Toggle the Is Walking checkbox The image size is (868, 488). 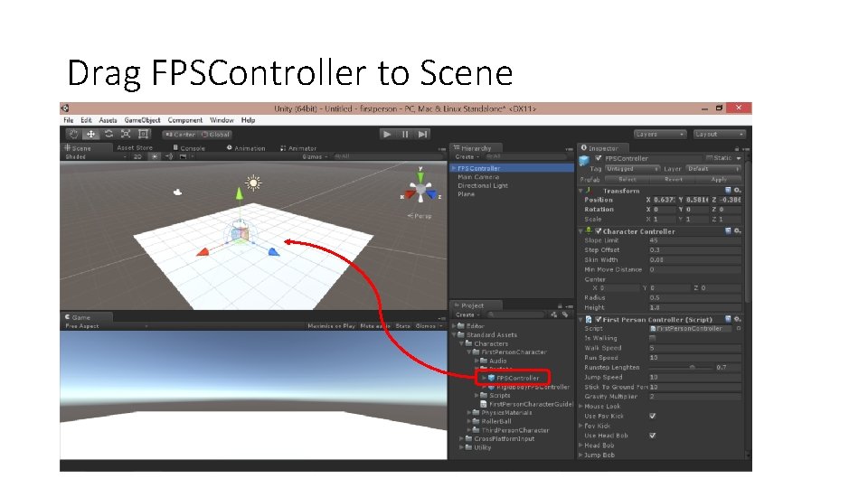click(x=652, y=338)
